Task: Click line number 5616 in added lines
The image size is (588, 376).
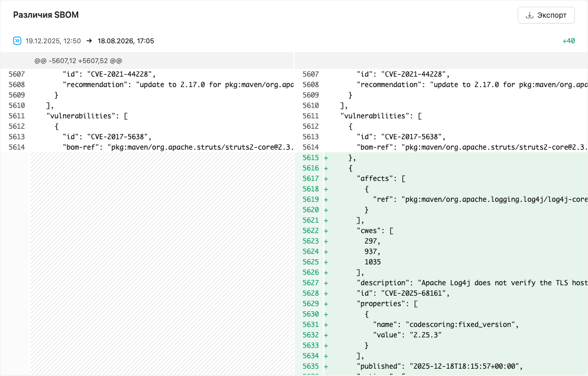Action: click(x=311, y=168)
